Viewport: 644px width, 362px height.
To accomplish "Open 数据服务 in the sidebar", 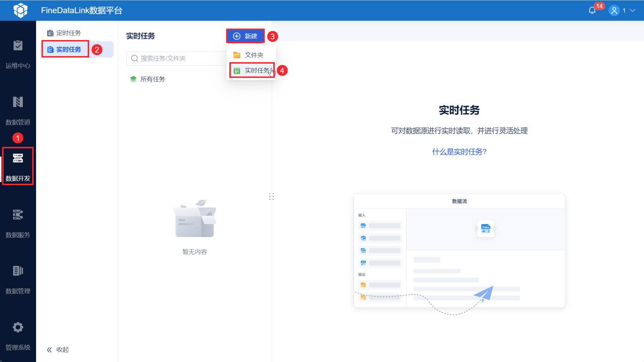I will pyautogui.click(x=18, y=223).
